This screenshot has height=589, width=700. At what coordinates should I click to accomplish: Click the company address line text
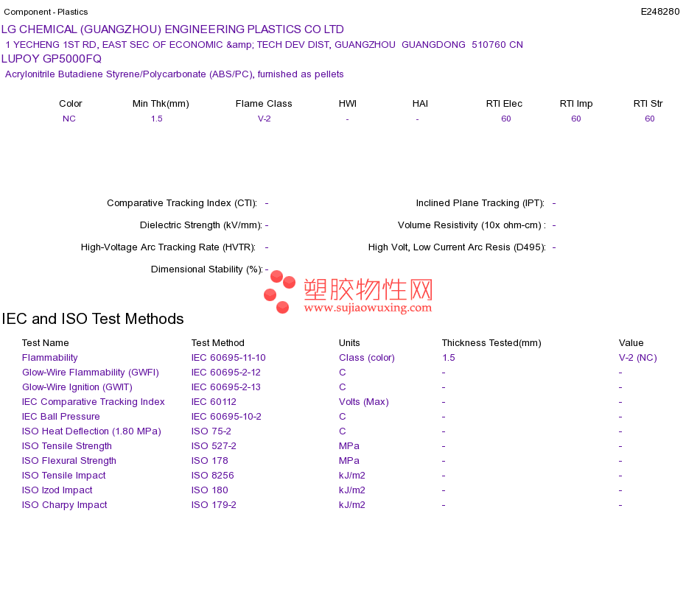[x=264, y=45]
